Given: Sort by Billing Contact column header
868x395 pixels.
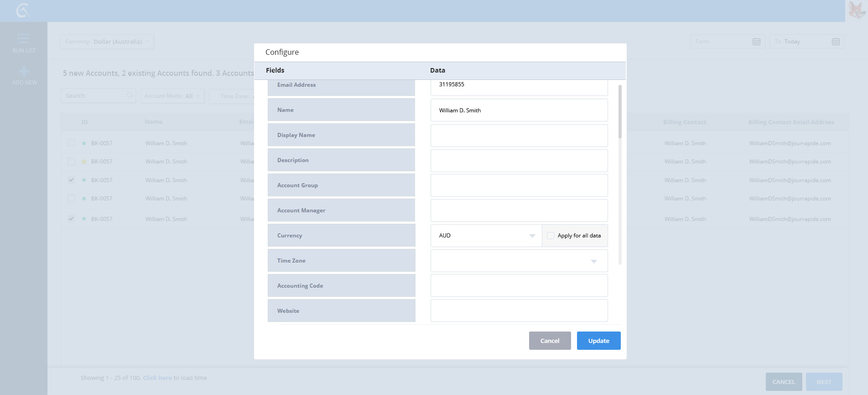Looking at the screenshot, I should [x=684, y=122].
